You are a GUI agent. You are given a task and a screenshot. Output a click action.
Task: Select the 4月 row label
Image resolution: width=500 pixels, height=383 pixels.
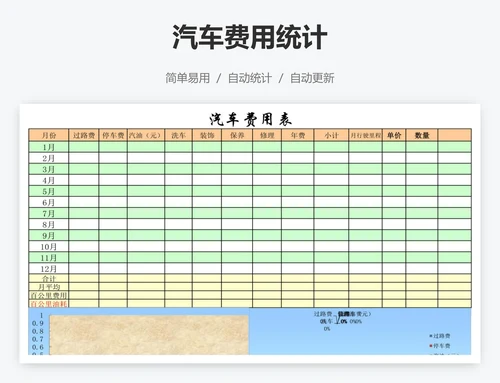[x=49, y=180]
